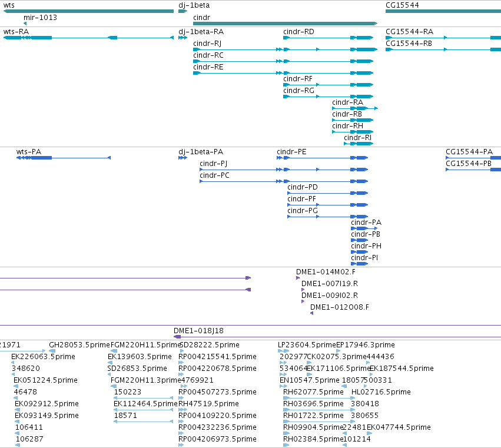501x448 pixels.
Task: Select dj-1beta-RA transcript label
Action: tap(201, 32)
